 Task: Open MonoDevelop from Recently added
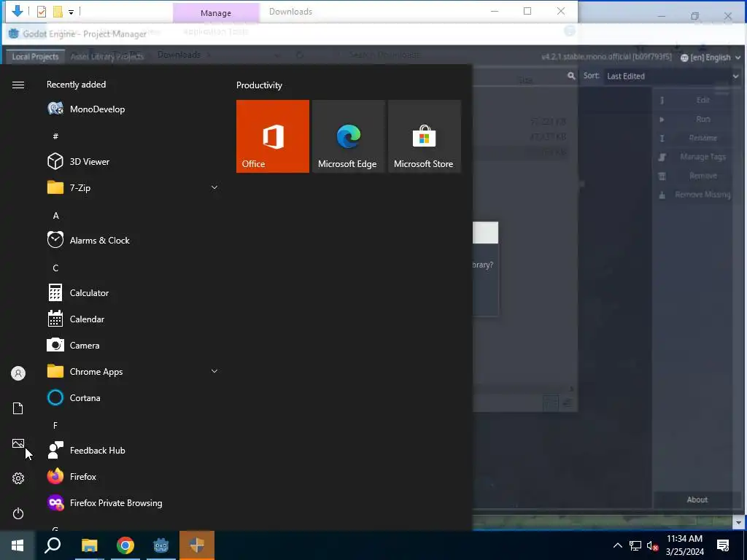click(133, 109)
